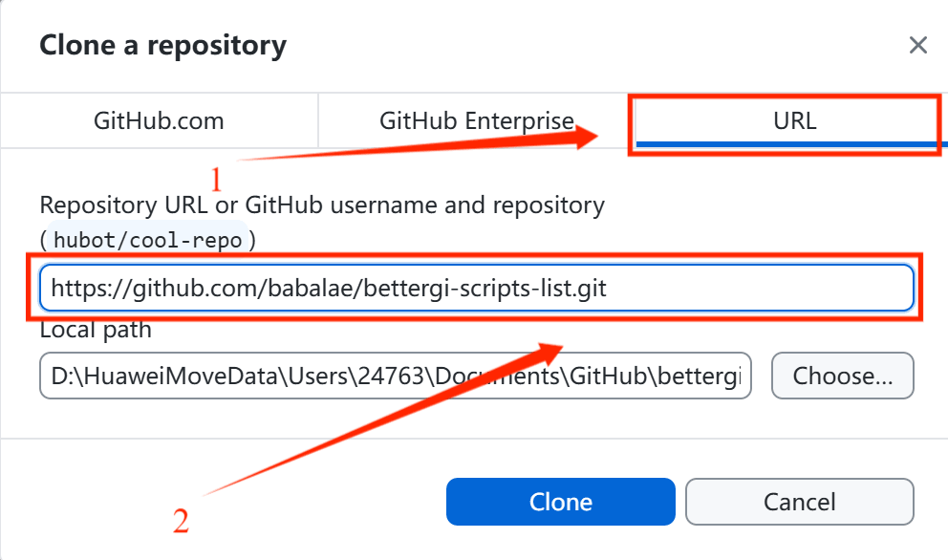Click the red annotation number 2
Image resolution: width=948 pixels, height=560 pixels.
(x=181, y=521)
